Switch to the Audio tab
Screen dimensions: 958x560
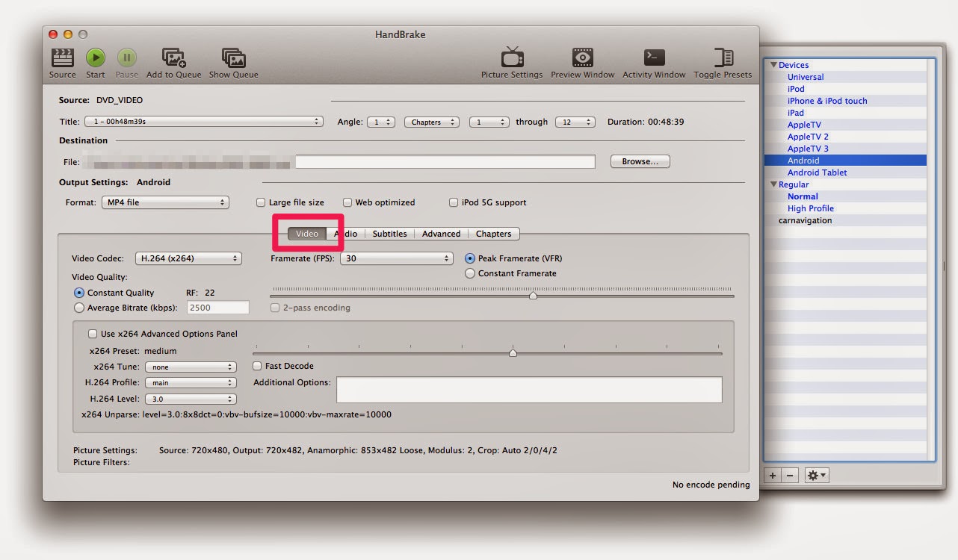coord(345,234)
